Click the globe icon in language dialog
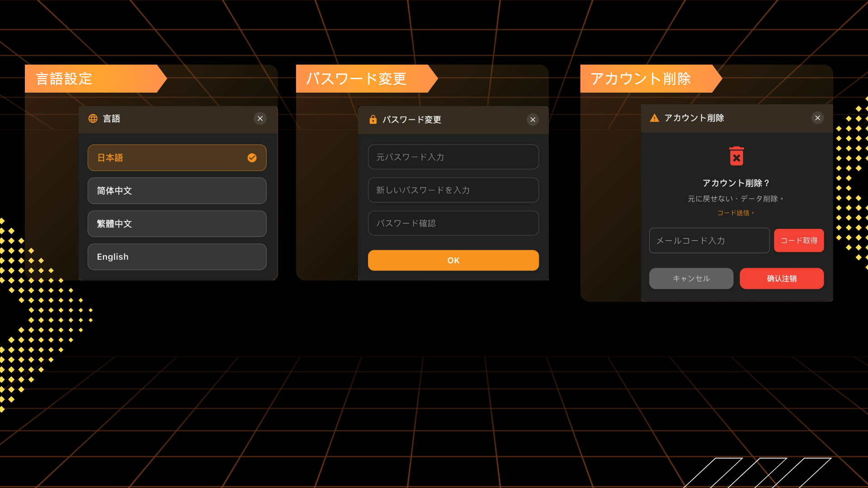The height and width of the screenshot is (488, 868). click(93, 118)
